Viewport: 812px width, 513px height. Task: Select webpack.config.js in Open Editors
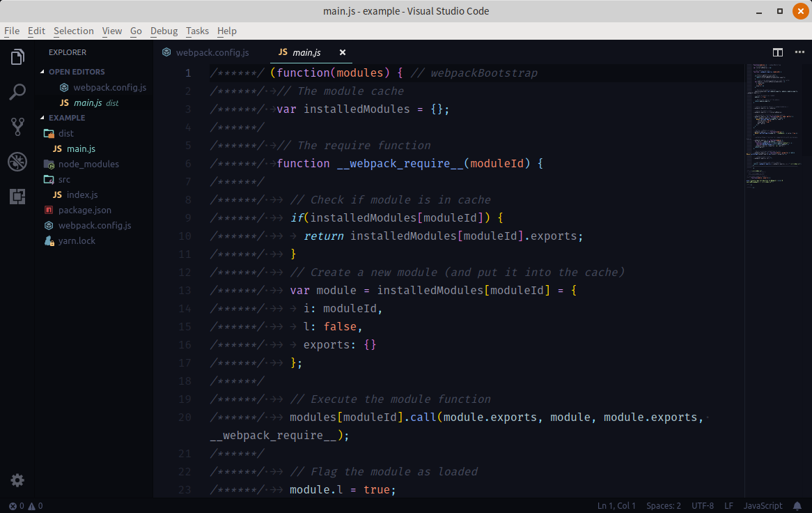[x=110, y=88]
